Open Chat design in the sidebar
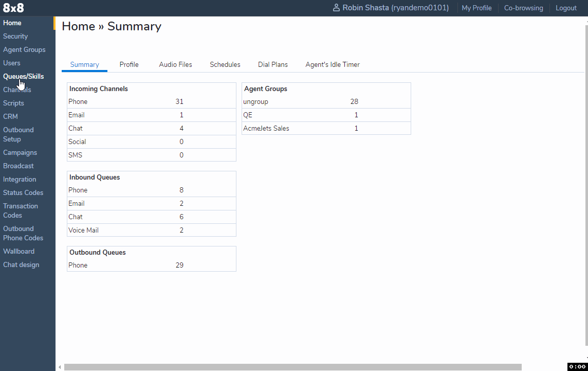Screen dimensions: 588x371 (21, 264)
